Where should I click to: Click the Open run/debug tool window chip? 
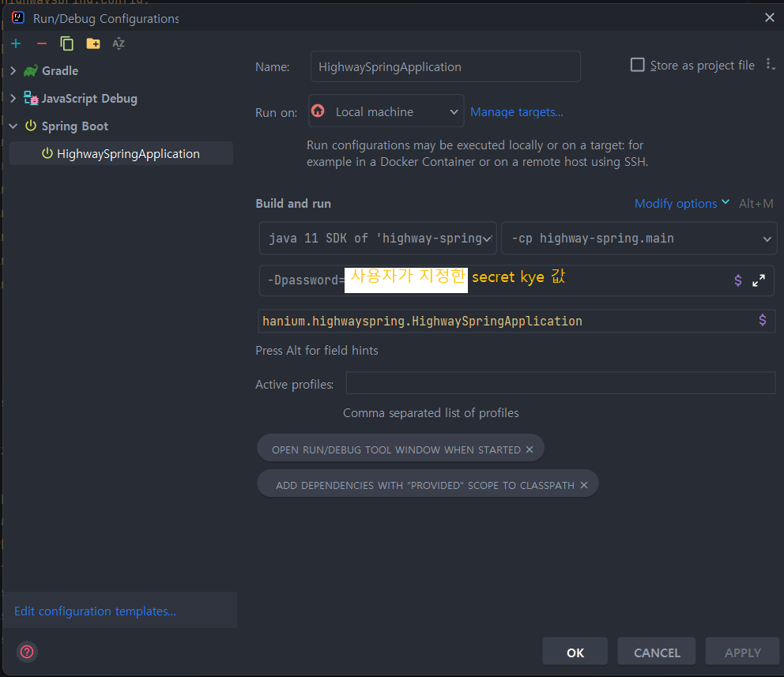[401, 448]
